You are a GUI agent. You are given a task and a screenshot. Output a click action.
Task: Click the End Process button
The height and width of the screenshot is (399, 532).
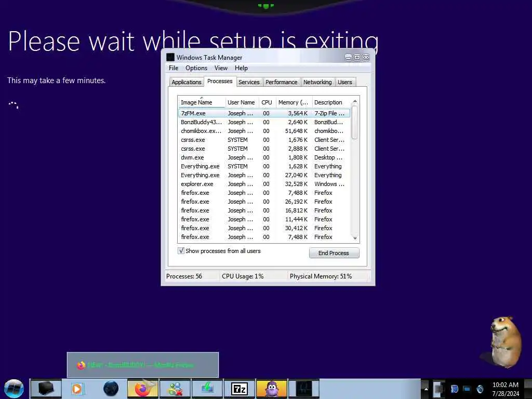click(x=334, y=253)
